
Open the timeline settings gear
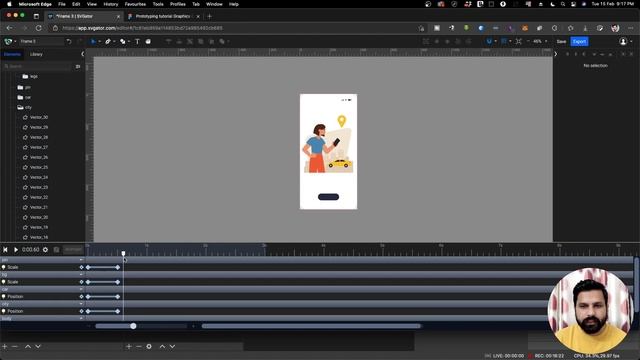(x=45, y=249)
